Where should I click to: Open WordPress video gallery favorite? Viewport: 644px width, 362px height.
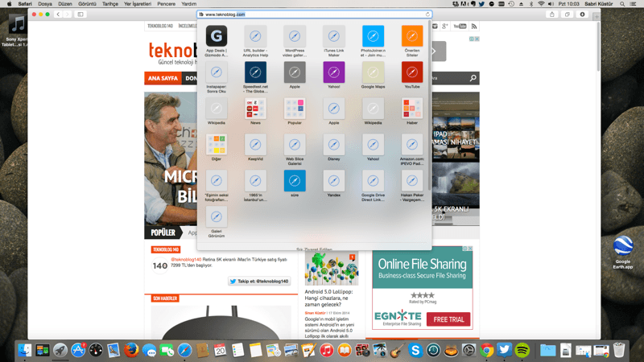pos(295,36)
